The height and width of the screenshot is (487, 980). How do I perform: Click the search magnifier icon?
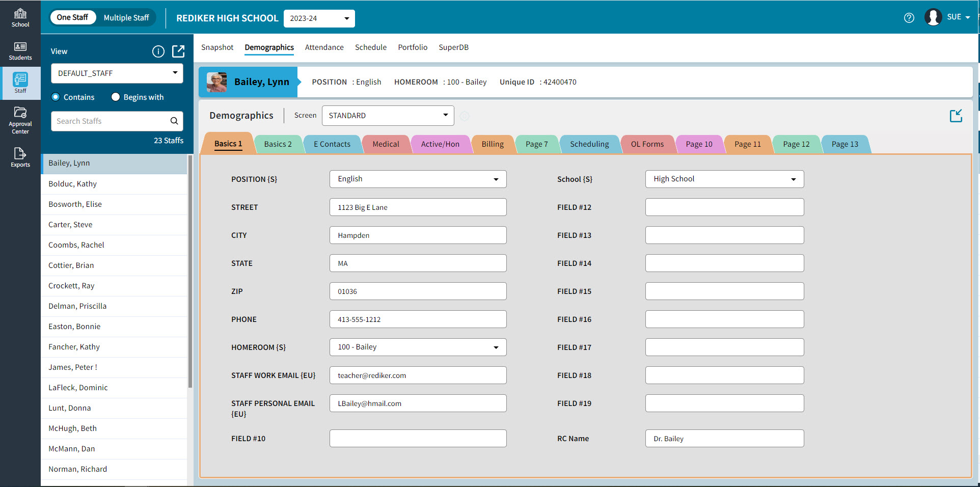pos(174,121)
